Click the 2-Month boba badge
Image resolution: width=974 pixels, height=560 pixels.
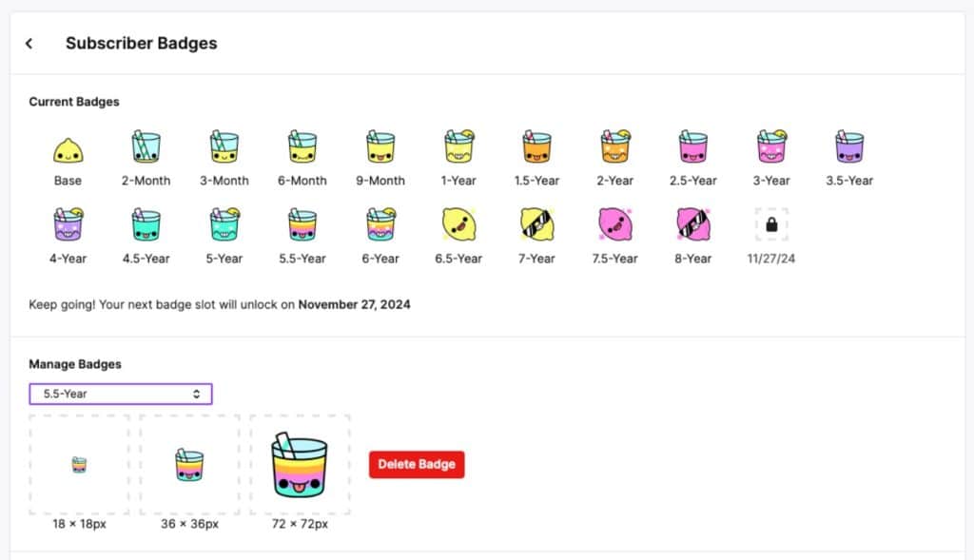coord(145,147)
